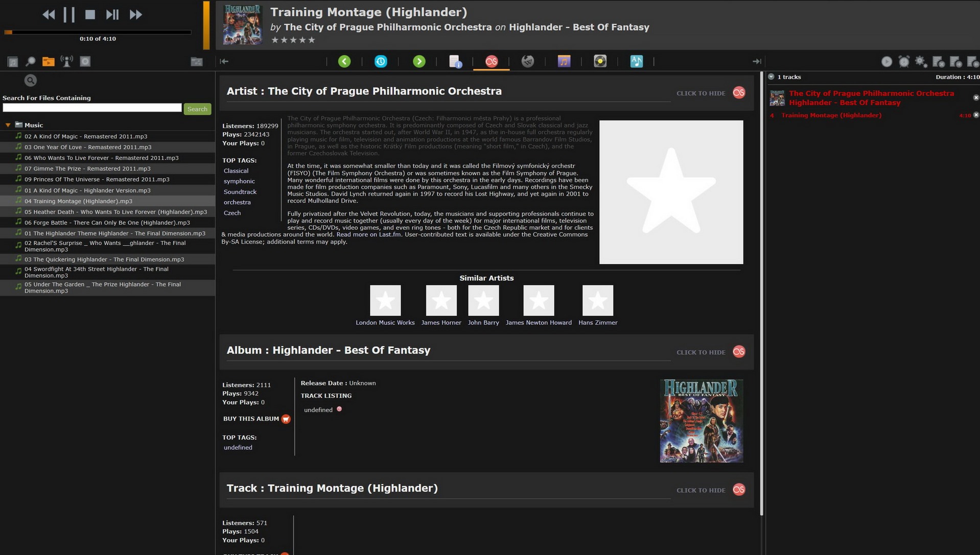Click the gray folder chooser icon
This screenshot has width=980, height=555.
click(197, 62)
